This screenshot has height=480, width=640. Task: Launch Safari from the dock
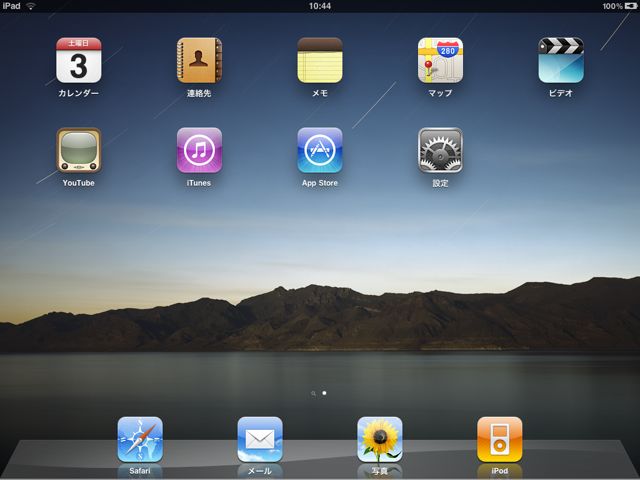[x=140, y=440]
